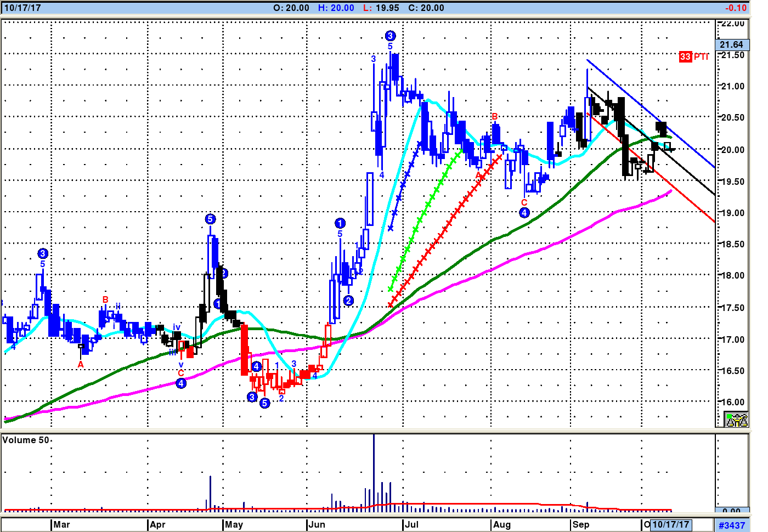Click the highlighted 21.64 price marker

(731, 44)
